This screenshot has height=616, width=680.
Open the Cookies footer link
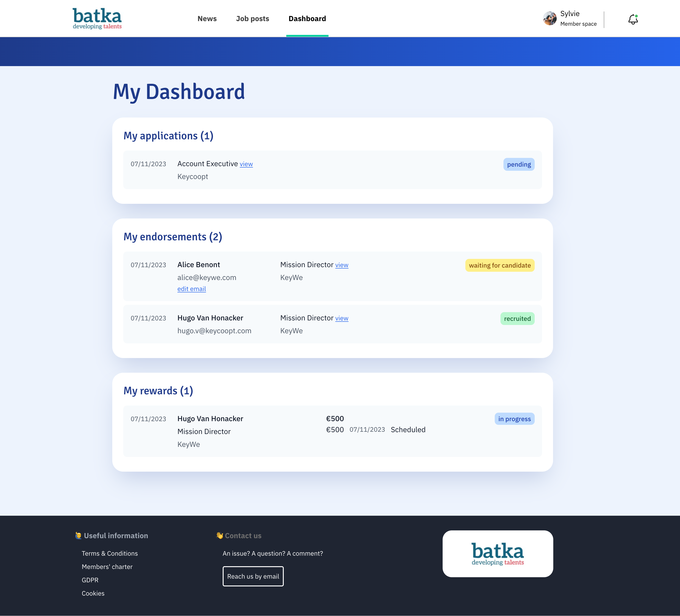(x=93, y=593)
